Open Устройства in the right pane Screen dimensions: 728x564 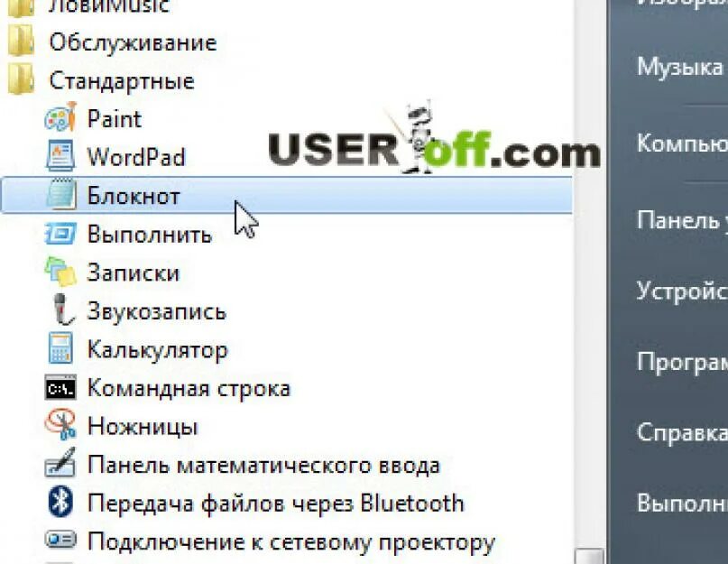tap(682, 291)
